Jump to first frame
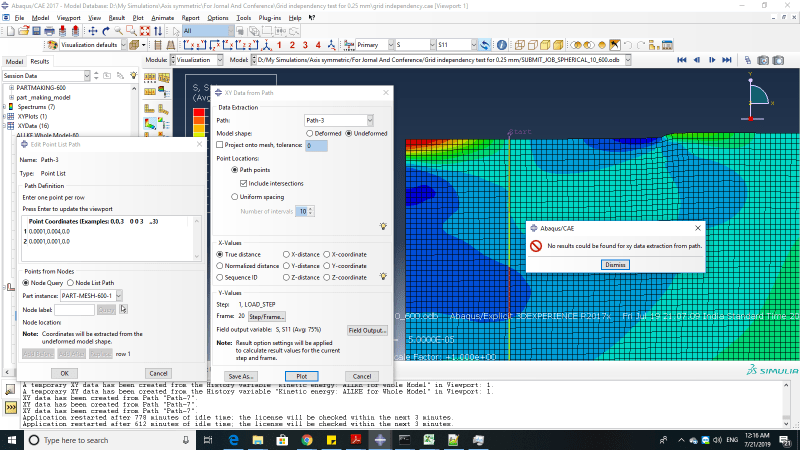The width and height of the screenshot is (800, 450). click(682, 60)
